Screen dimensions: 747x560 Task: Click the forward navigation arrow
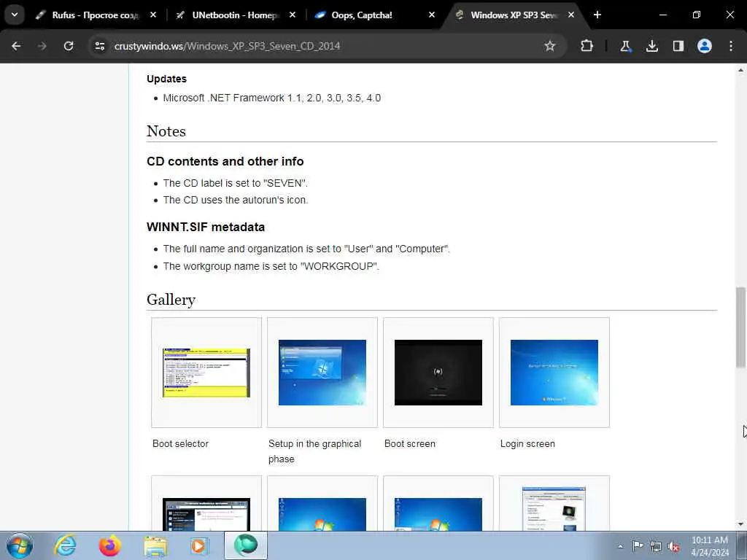click(x=42, y=46)
